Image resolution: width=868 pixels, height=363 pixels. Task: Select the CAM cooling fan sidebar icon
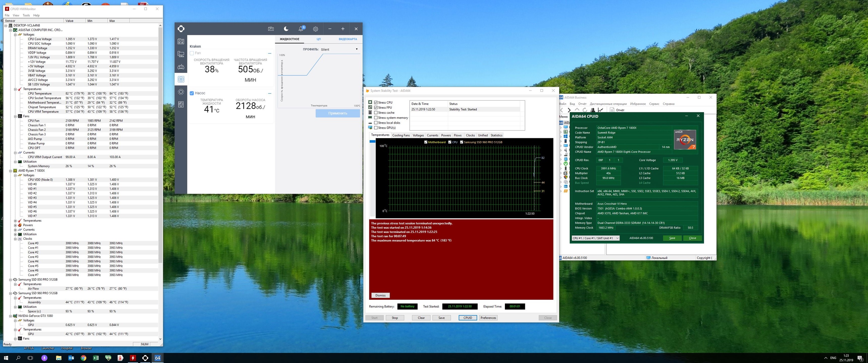[x=181, y=79]
